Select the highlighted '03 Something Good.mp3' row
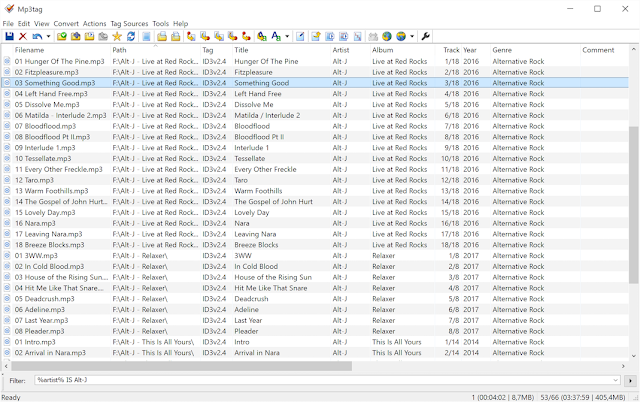The image size is (640, 402). pos(315,83)
